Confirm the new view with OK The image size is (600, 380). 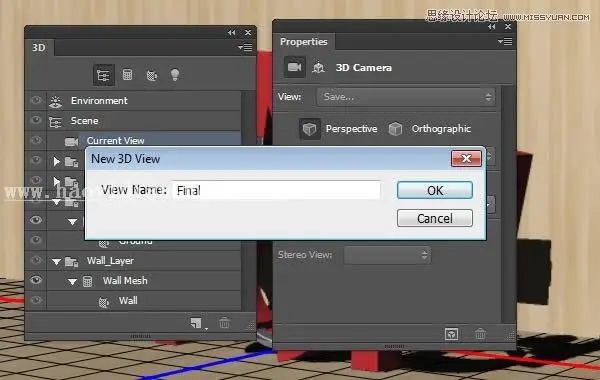435,190
